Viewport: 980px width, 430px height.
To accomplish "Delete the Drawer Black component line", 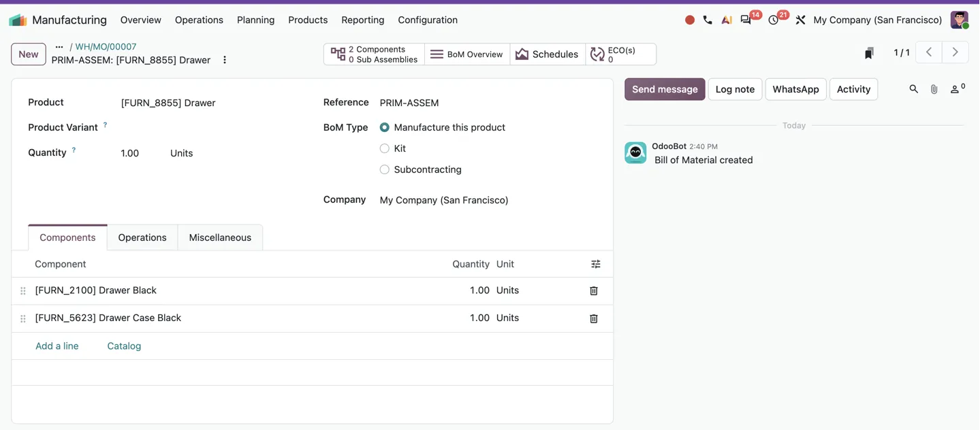I will coord(594,291).
